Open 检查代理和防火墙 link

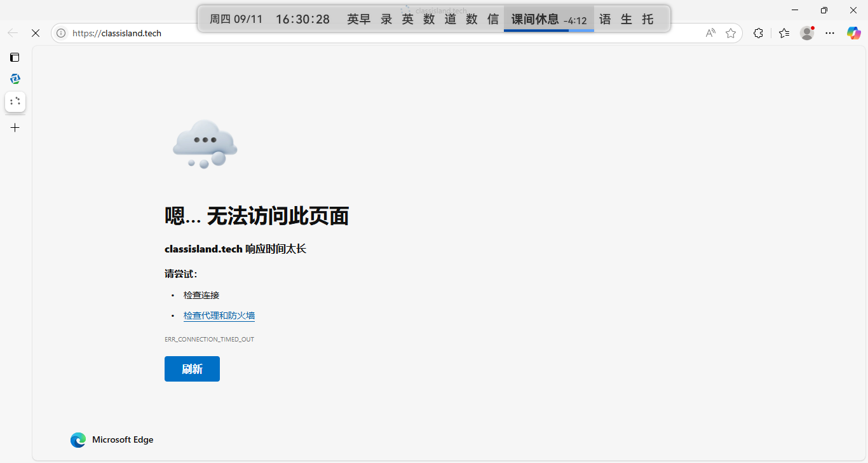(219, 315)
